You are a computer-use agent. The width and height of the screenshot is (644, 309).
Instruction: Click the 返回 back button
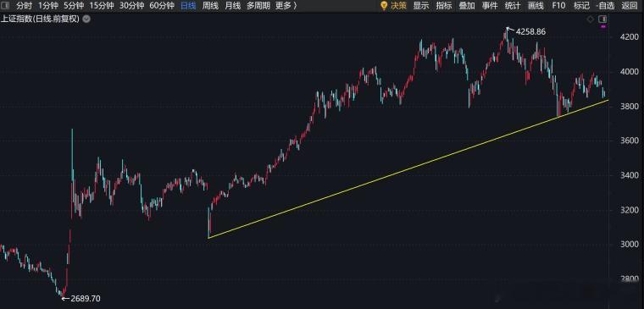click(x=630, y=6)
